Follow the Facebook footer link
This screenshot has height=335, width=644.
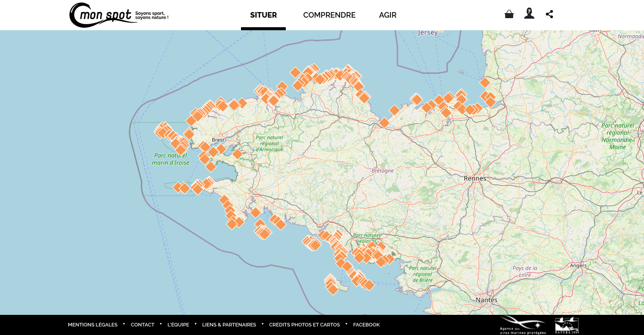[366, 325]
